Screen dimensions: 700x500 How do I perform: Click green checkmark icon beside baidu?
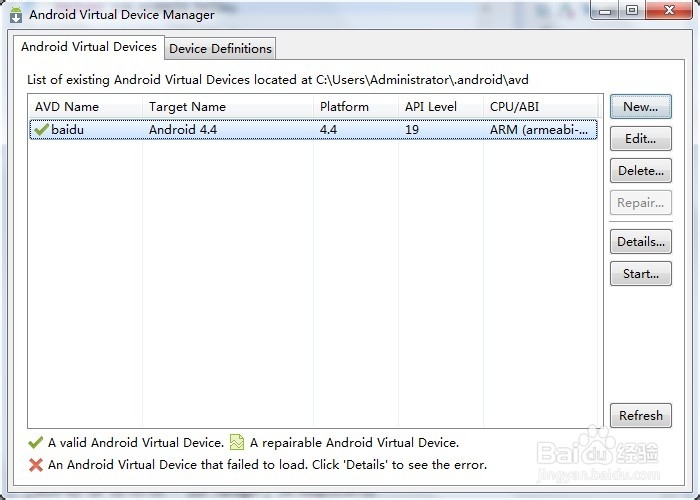(x=41, y=129)
